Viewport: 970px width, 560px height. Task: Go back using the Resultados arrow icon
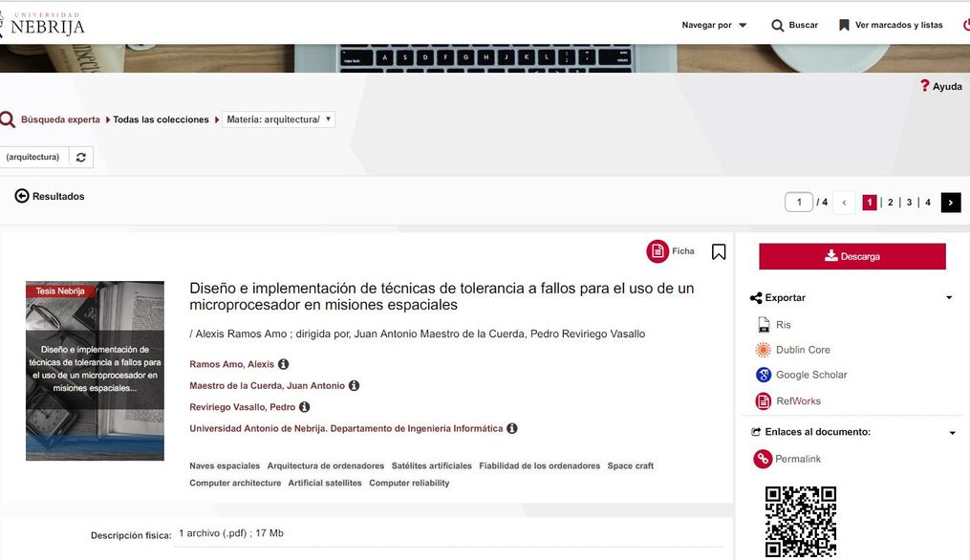click(x=22, y=196)
